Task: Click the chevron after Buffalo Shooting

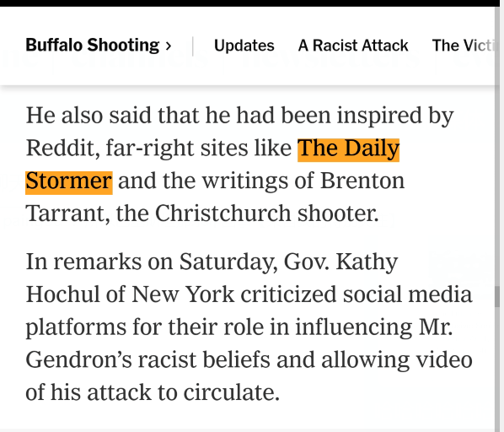Action: (x=168, y=46)
